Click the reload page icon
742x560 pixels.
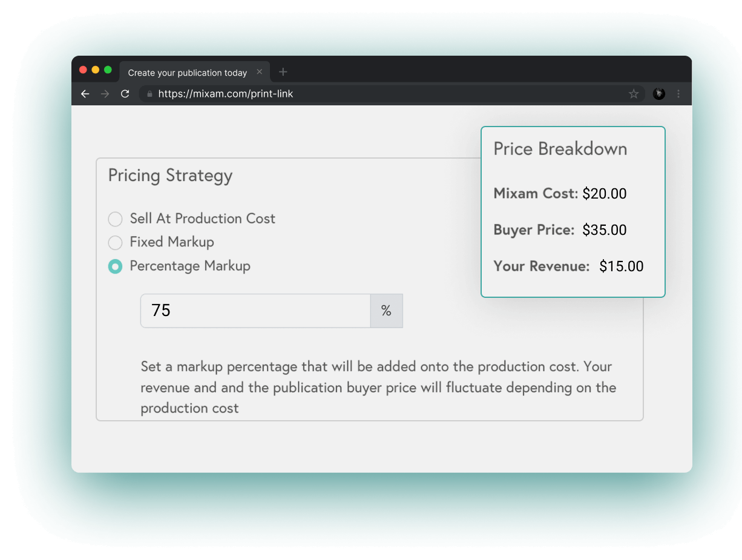pyautogui.click(x=125, y=94)
